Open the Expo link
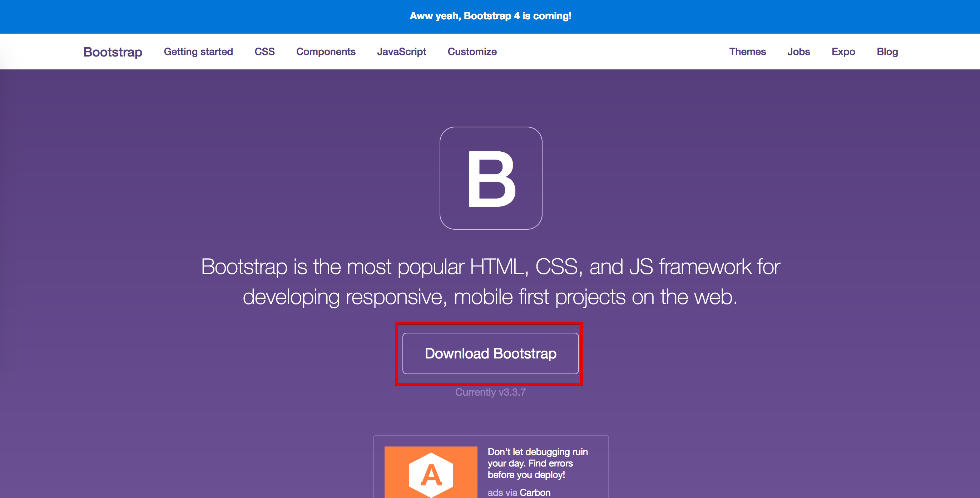This screenshot has width=980, height=498. (x=843, y=52)
